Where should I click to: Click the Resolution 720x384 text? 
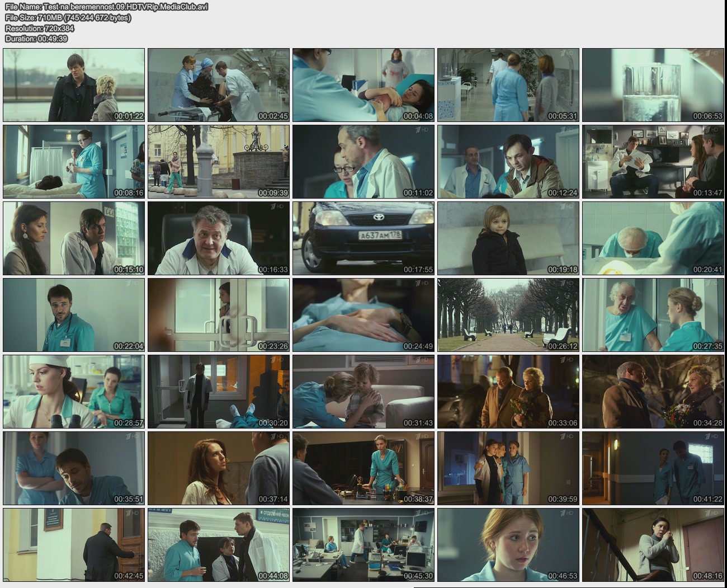coord(40,28)
